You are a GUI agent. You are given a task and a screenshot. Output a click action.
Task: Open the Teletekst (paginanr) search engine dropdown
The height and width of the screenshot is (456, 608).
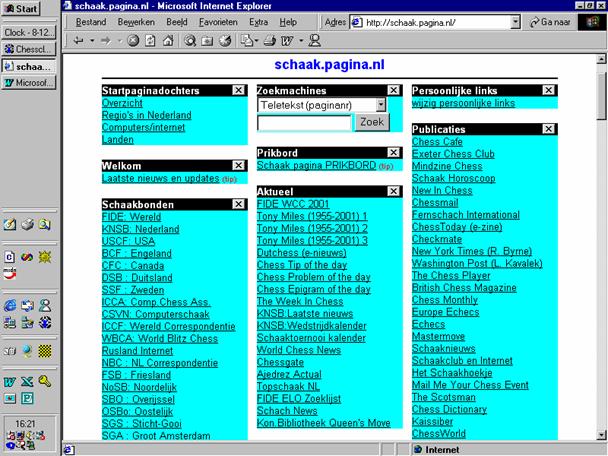pos(381,105)
